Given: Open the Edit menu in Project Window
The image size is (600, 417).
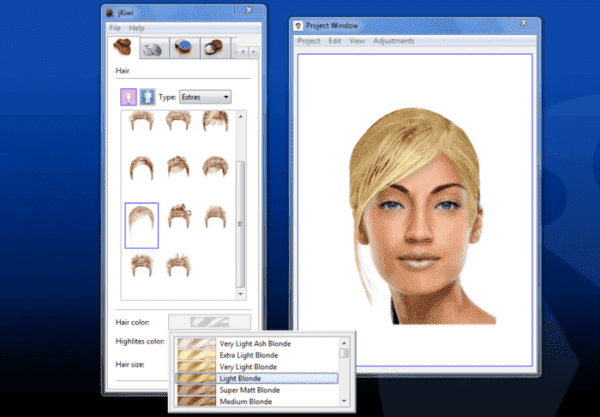Looking at the screenshot, I should coord(335,41).
